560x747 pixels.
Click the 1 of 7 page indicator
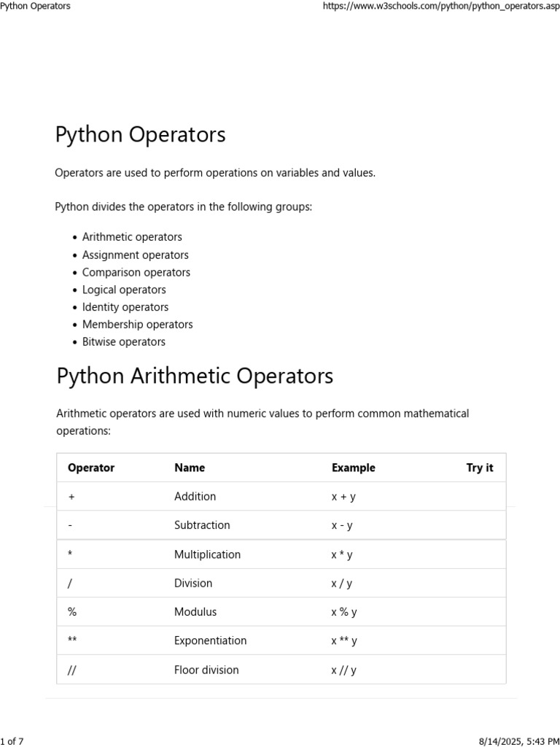tap(12, 741)
